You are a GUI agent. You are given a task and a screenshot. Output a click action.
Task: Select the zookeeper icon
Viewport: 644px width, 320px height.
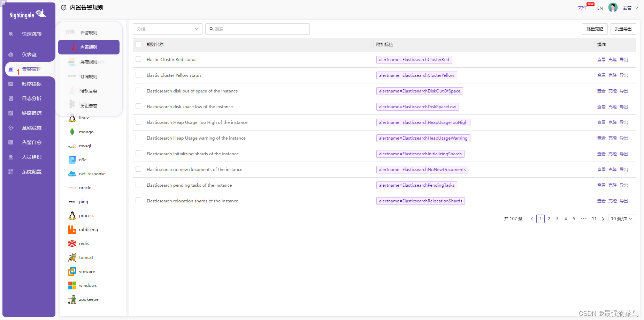[x=72, y=299]
